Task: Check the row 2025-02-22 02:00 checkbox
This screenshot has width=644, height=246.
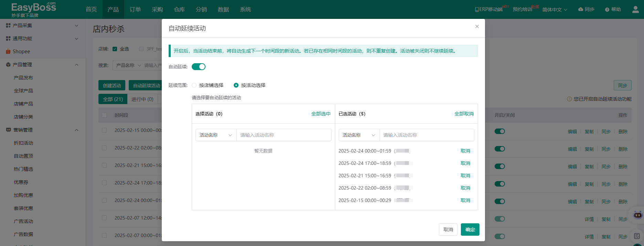Action: 104,148
